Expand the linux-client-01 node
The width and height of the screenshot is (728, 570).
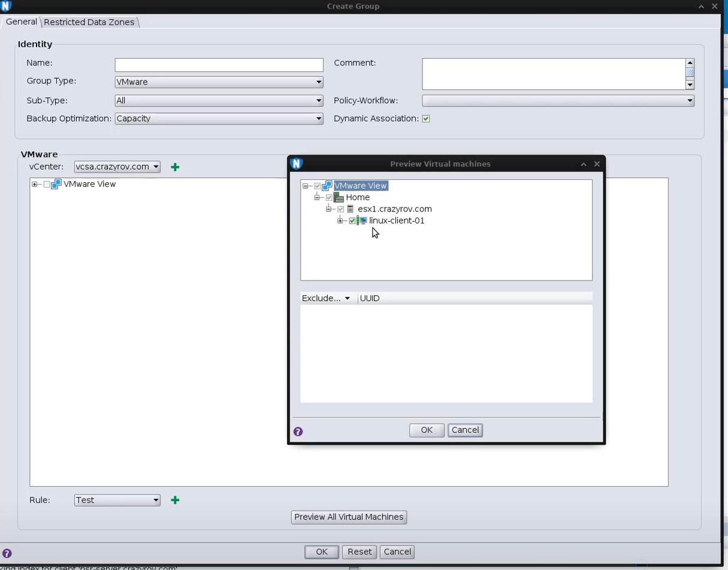tap(340, 221)
